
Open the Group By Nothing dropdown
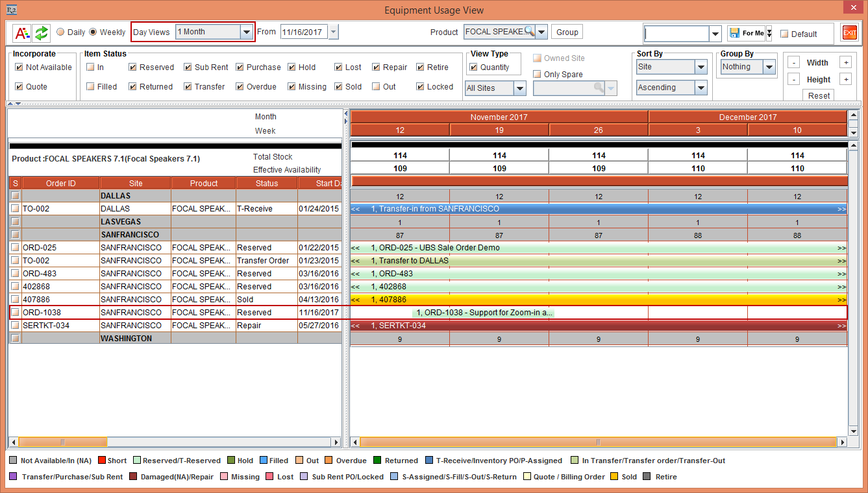point(769,67)
